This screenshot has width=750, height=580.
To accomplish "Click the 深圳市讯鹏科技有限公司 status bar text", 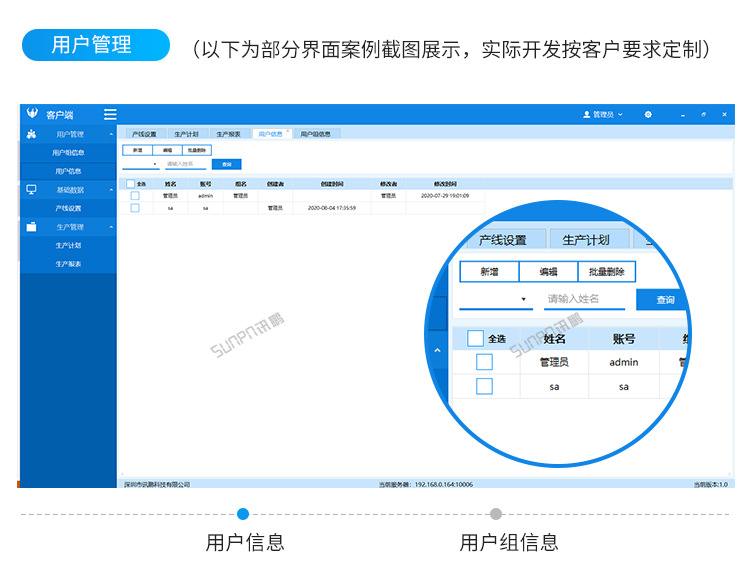I will click(x=157, y=484).
